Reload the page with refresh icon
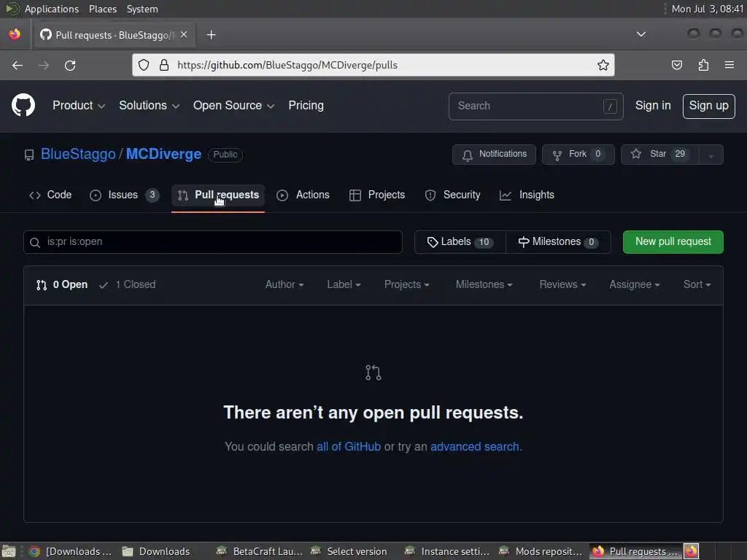 coord(70,65)
